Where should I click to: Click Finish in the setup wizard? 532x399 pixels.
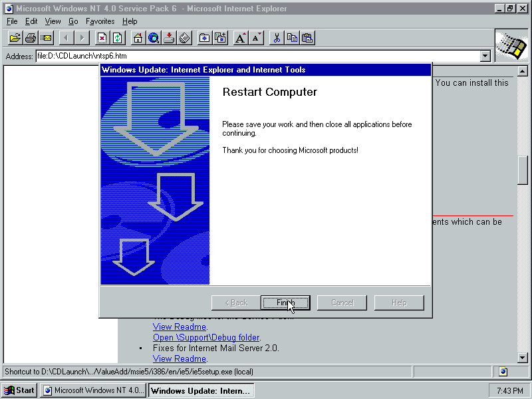[x=285, y=303]
